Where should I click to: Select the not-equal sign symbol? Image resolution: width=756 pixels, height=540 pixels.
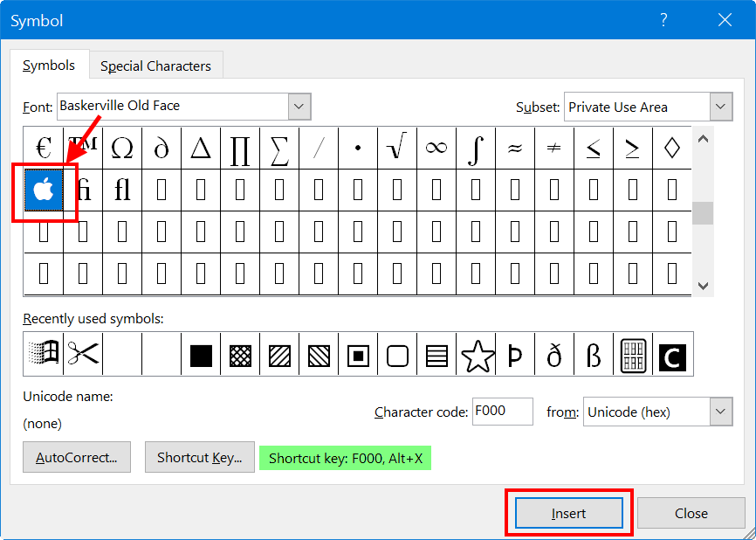coord(553,148)
